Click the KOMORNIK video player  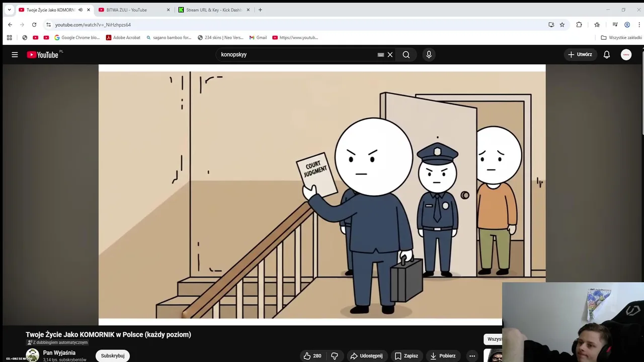tap(321, 195)
